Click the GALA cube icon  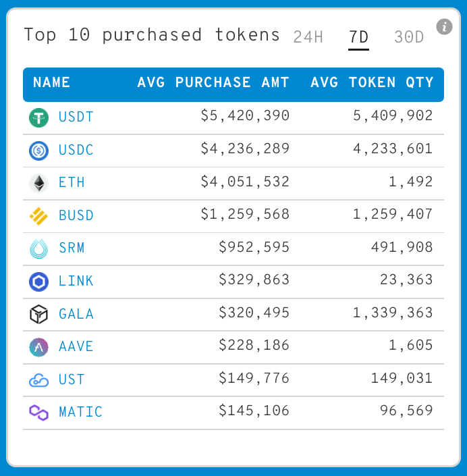39,314
